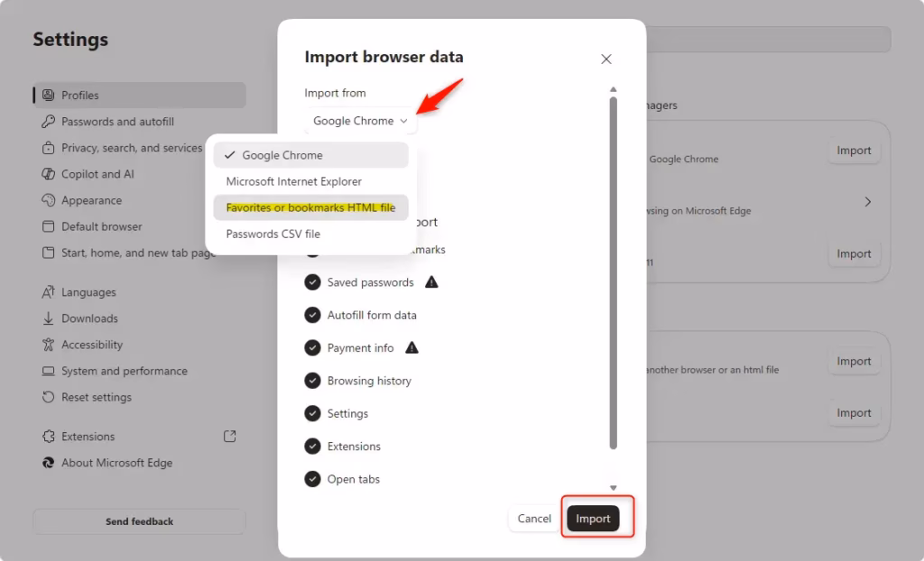Open Profiles settings section
Image resolution: width=924 pixels, height=561 pixels.
140,95
